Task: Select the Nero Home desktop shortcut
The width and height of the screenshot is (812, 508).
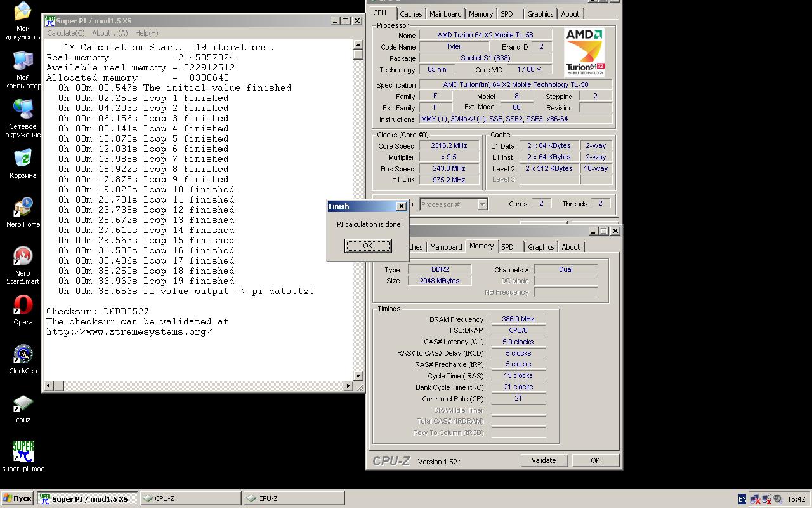Action: tap(23, 213)
